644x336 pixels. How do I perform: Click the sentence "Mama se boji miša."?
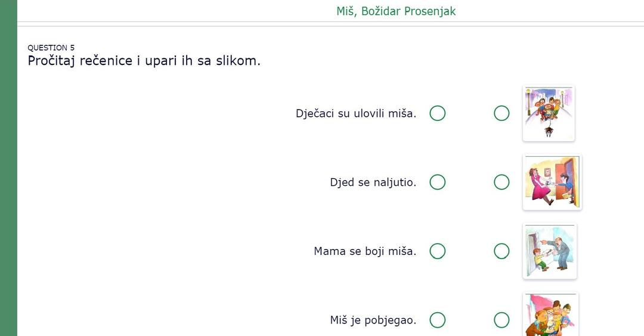(x=365, y=251)
